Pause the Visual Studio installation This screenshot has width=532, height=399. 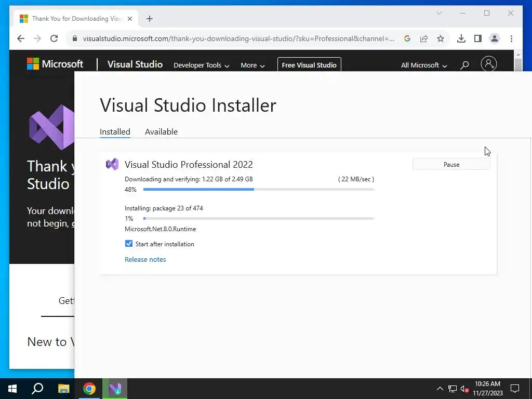pos(451,165)
